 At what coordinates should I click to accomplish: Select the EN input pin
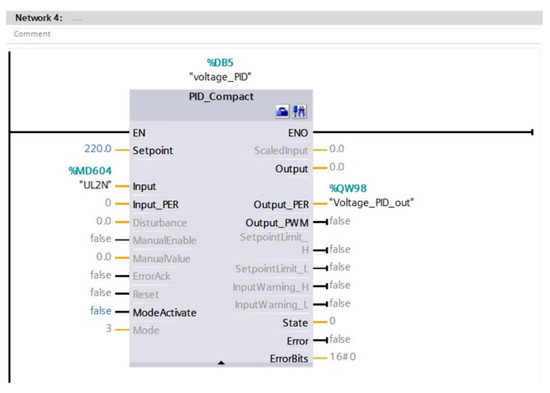tap(139, 133)
